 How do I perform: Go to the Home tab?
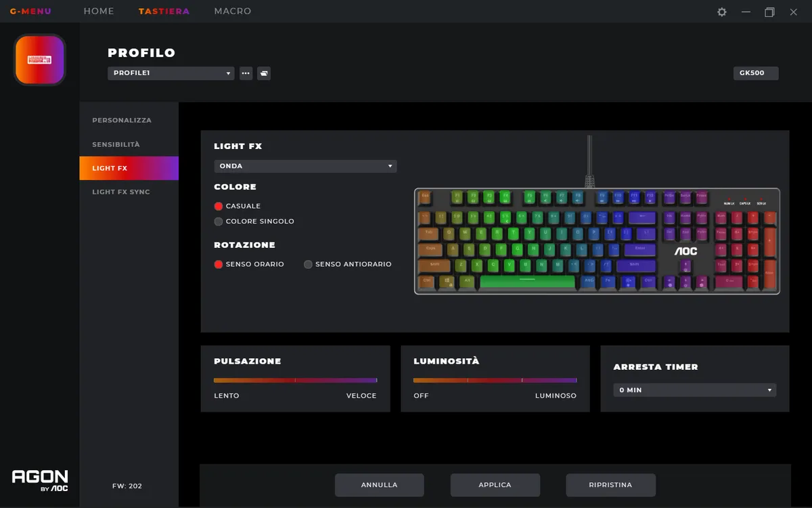pyautogui.click(x=99, y=12)
